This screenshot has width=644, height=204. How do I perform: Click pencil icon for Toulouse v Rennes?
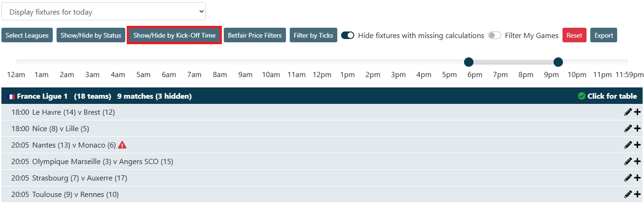point(628,194)
